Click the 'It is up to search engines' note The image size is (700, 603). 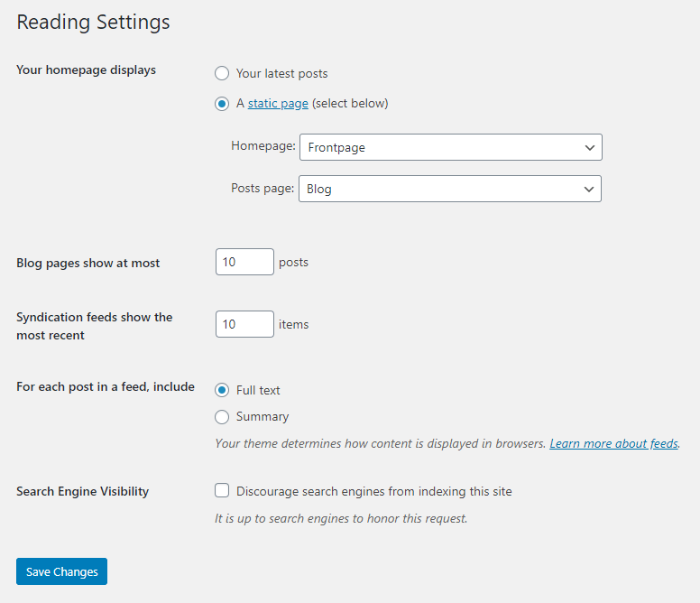tap(341, 518)
